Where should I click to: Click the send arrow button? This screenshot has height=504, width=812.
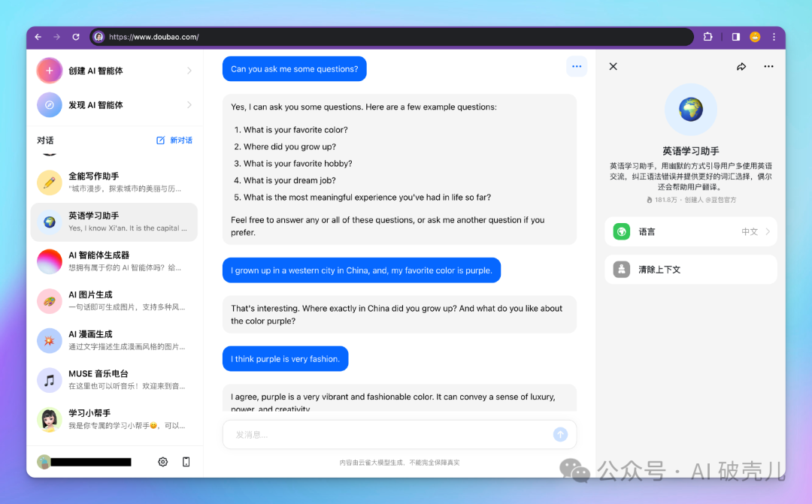560,435
